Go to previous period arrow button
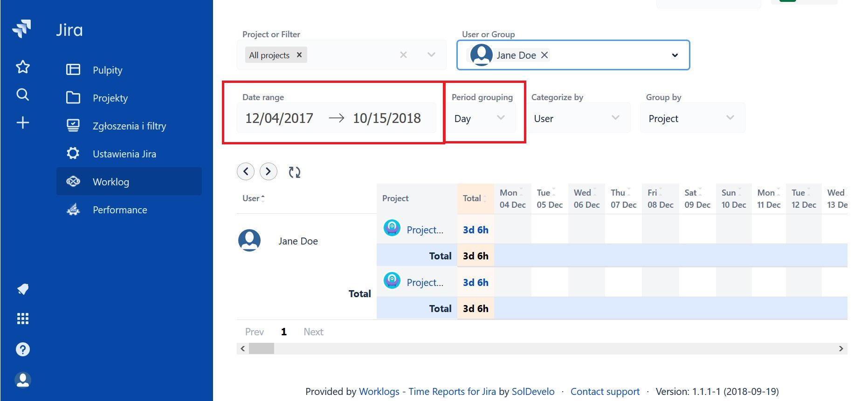 [x=246, y=171]
